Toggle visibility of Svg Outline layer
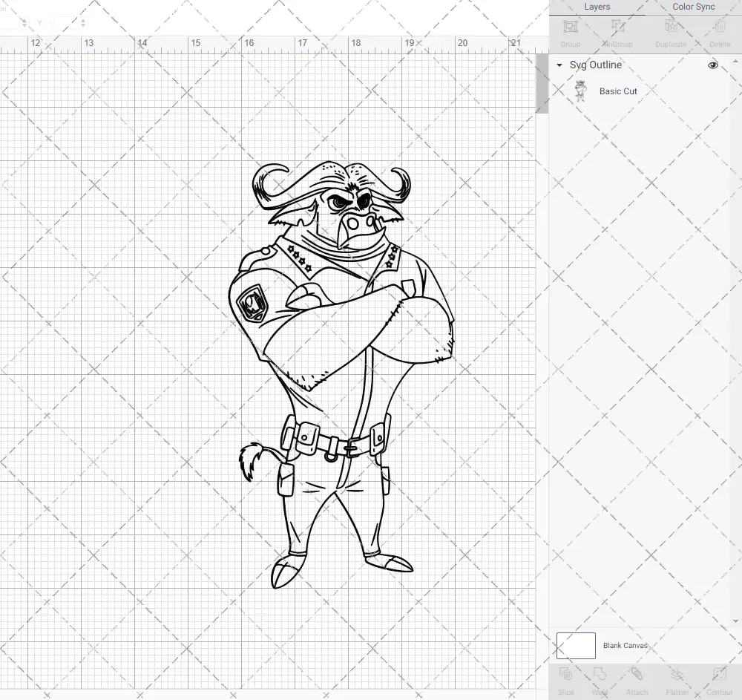The width and height of the screenshot is (742, 700). pyautogui.click(x=712, y=65)
